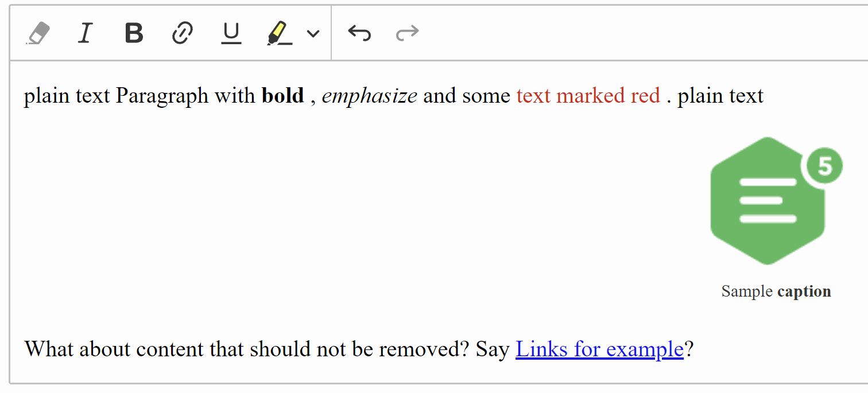This screenshot has width=868, height=393.
Task: Open the 'Links for example' hyperlink
Action: coord(599,349)
